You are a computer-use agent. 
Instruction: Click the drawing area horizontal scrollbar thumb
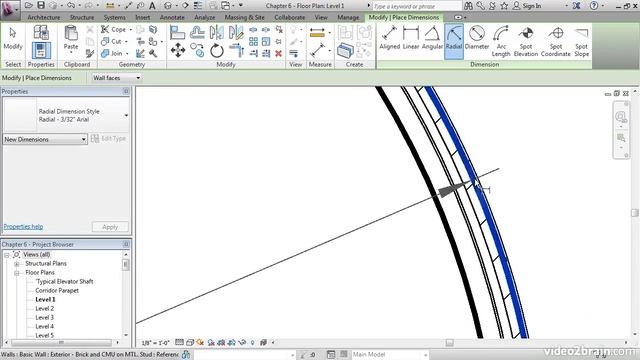449,343
